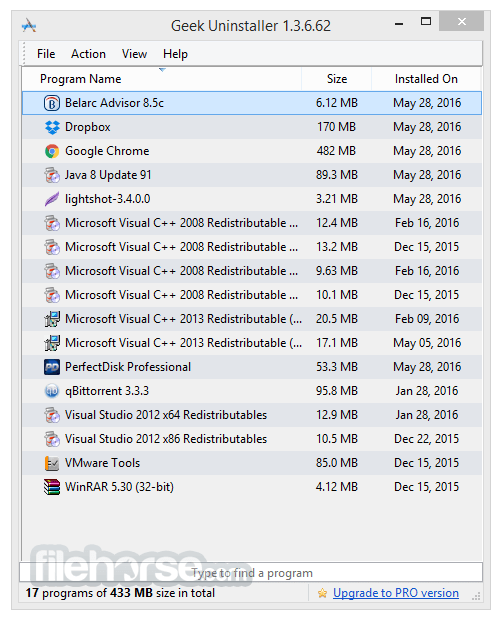Click the VMware Tools icon

click(52, 463)
